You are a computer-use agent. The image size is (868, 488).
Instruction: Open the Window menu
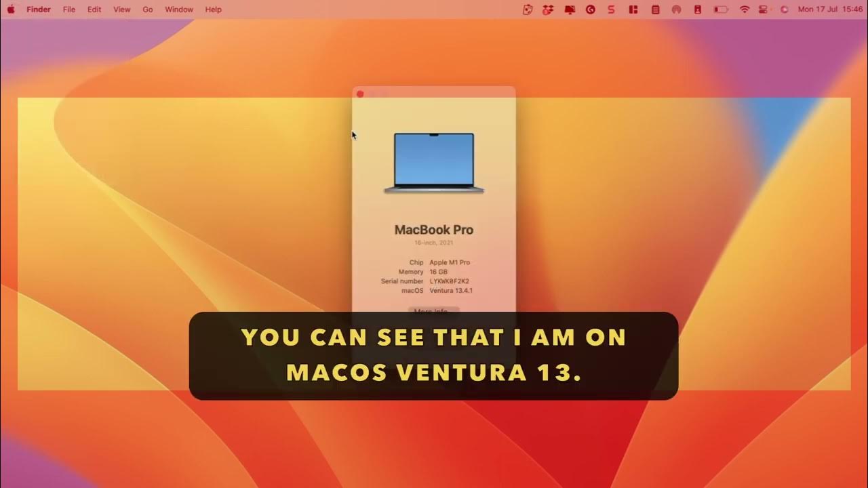point(179,9)
